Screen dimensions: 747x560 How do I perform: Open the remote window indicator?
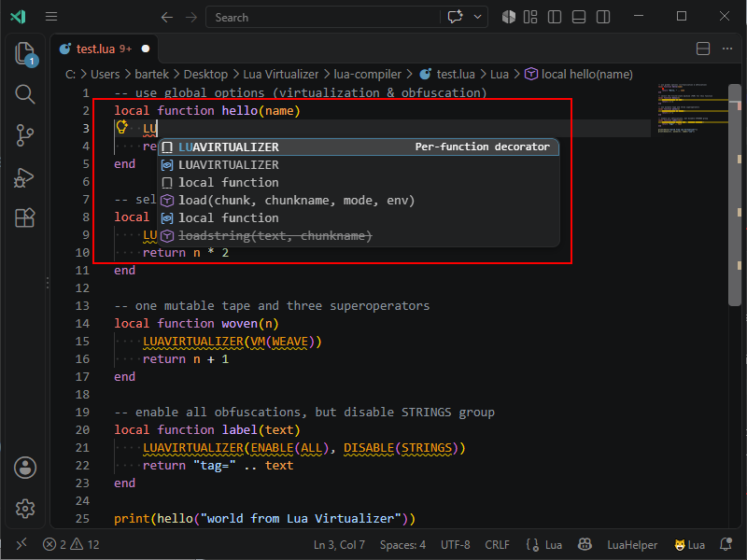[x=21, y=544]
